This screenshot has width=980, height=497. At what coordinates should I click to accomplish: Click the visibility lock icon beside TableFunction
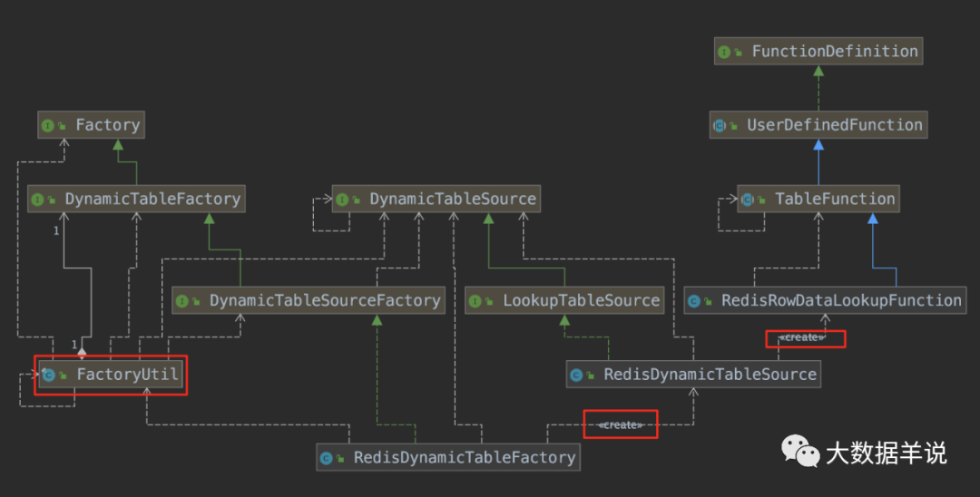click(761, 200)
